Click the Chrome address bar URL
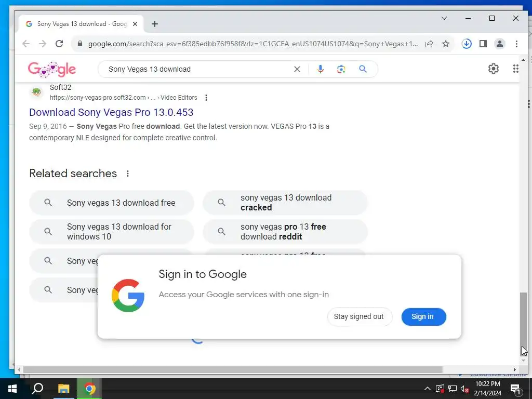The width and height of the screenshot is (532, 399). (x=253, y=44)
